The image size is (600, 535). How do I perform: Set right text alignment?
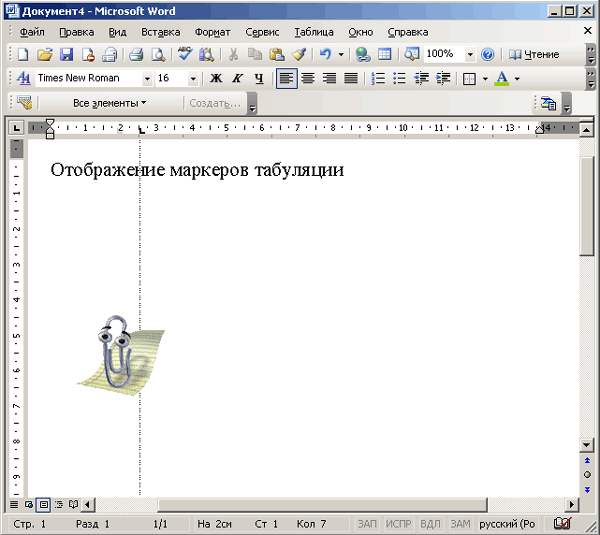(329, 78)
